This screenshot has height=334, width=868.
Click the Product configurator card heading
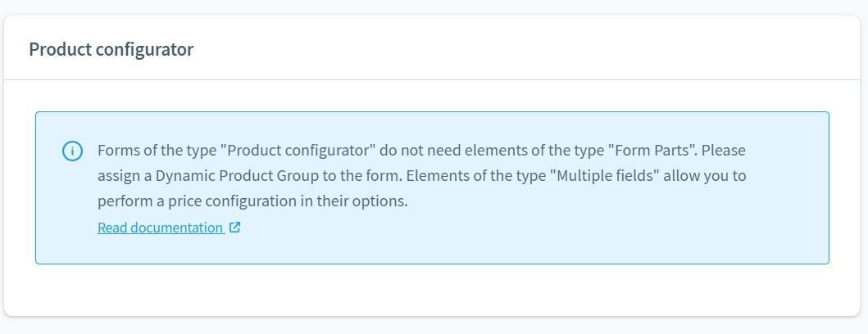[x=111, y=49]
